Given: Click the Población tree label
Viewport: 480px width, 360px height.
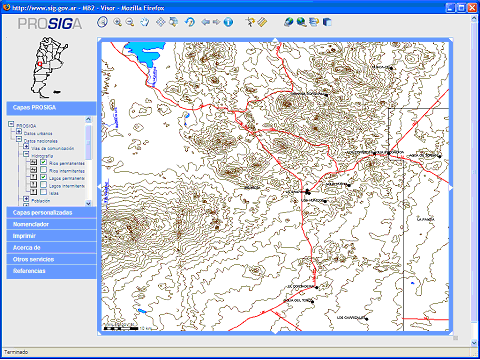Looking at the screenshot, I should 41,201.
